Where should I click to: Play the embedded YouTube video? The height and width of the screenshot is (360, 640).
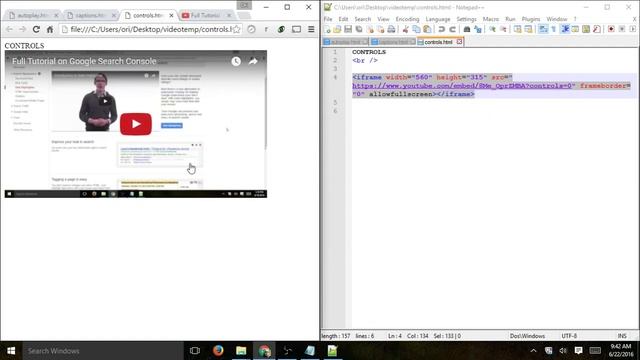[136, 124]
